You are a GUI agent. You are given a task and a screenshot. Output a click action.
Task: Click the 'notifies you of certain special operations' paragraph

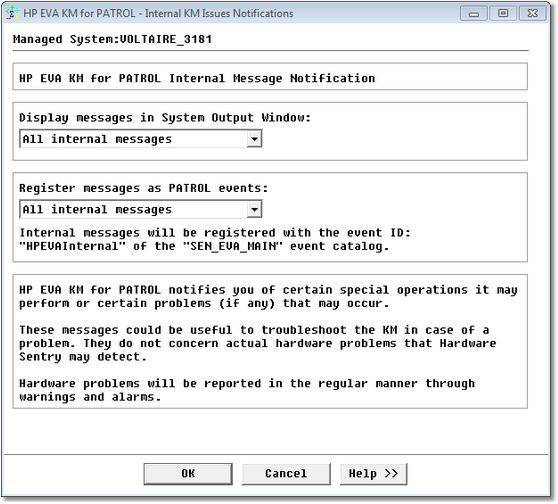pyautogui.click(x=268, y=296)
